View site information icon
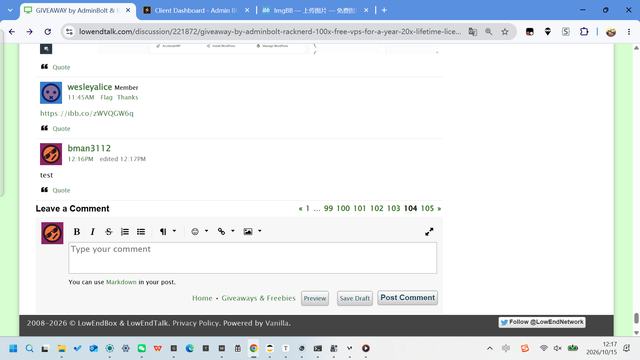This screenshot has width=640, height=360. click(69, 31)
